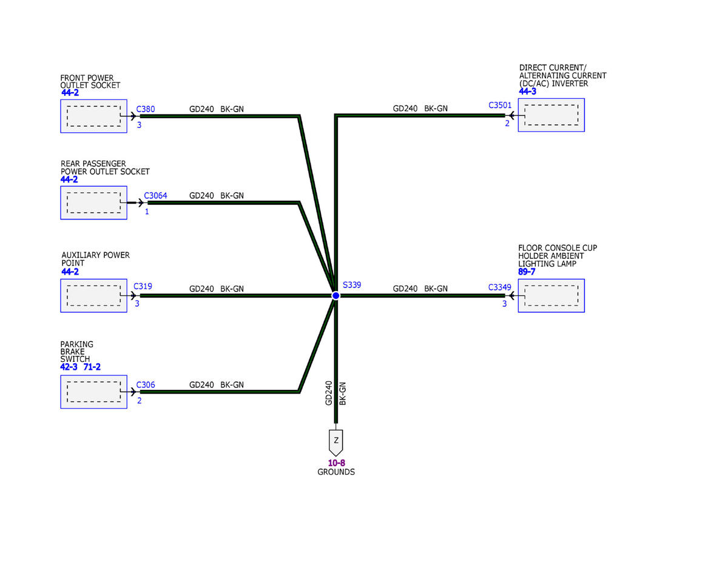This screenshot has width=728, height=562.
Task: Open the 44-3 link above DC/AC Inverter
Action: pos(527,92)
